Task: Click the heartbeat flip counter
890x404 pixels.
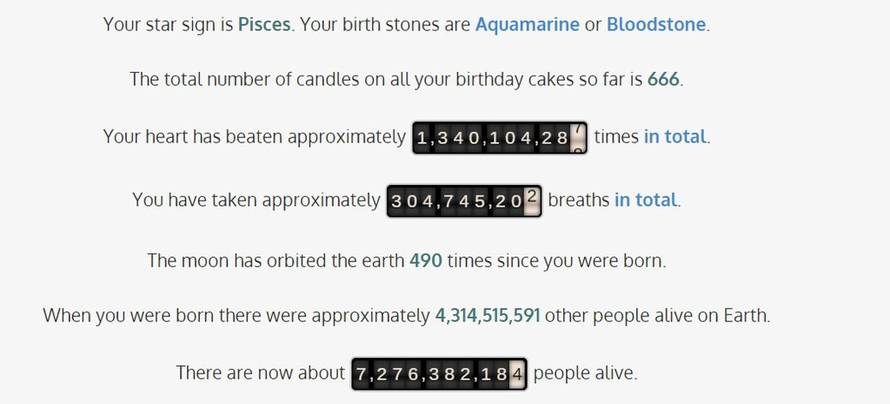Action: [x=500, y=137]
